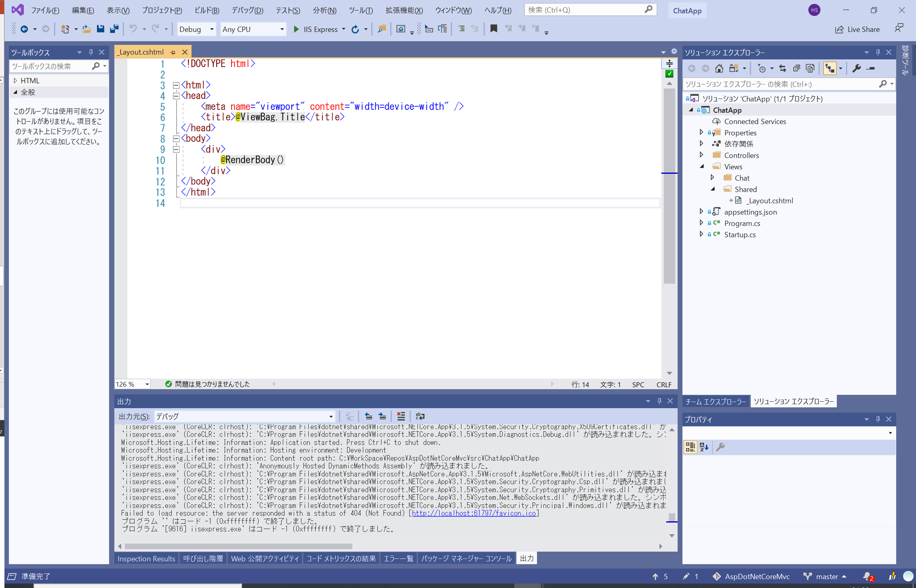Click the Save All toolbar icon
Viewport: 916px width, 588px height.
(114, 29)
